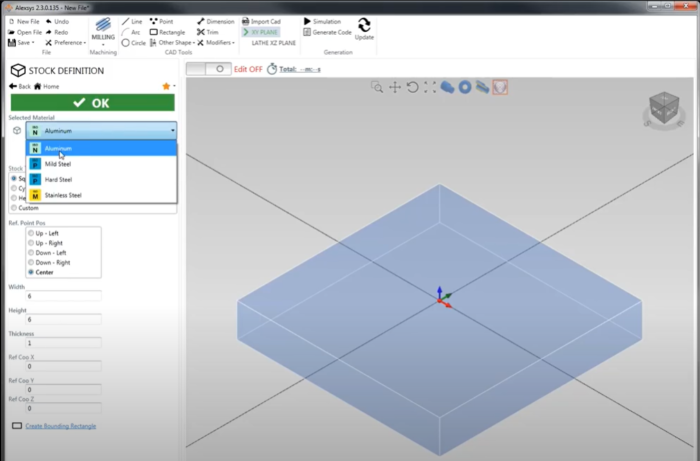Viewport: 700px width, 461px height.
Task: Click the rotate view icon in viewport
Action: [x=412, y=88]
